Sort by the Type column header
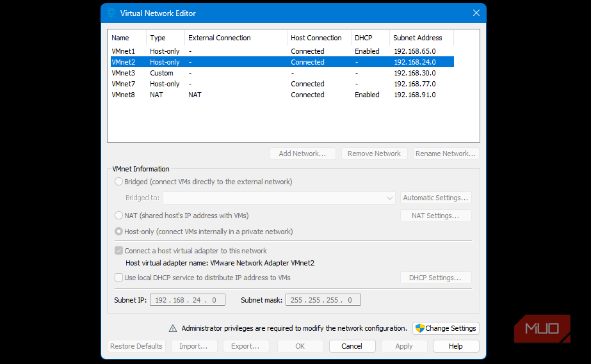The image size is (591, 364). [165, 38]
